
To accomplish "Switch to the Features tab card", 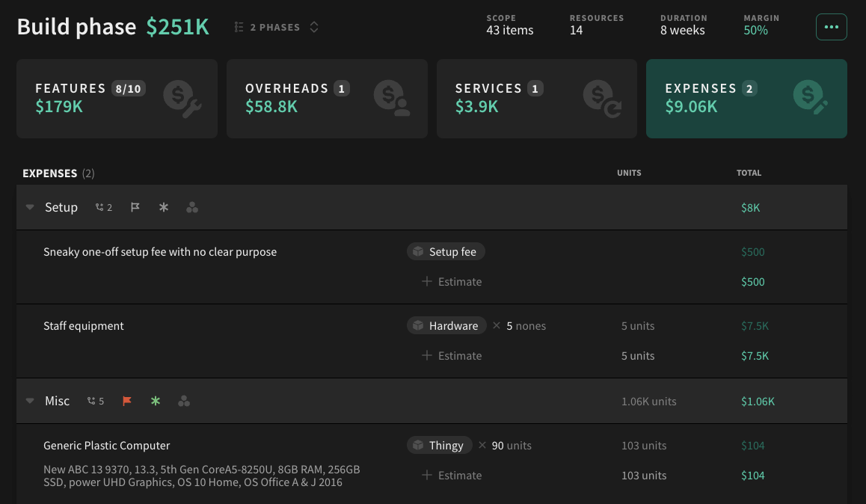I will (x=117, y=99).
